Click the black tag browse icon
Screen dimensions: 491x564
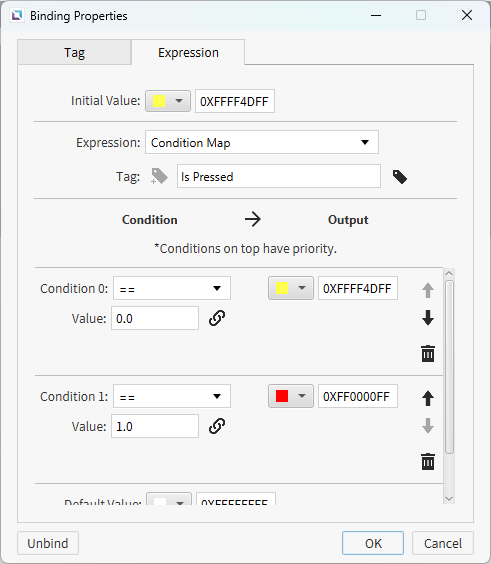(400, 177)
